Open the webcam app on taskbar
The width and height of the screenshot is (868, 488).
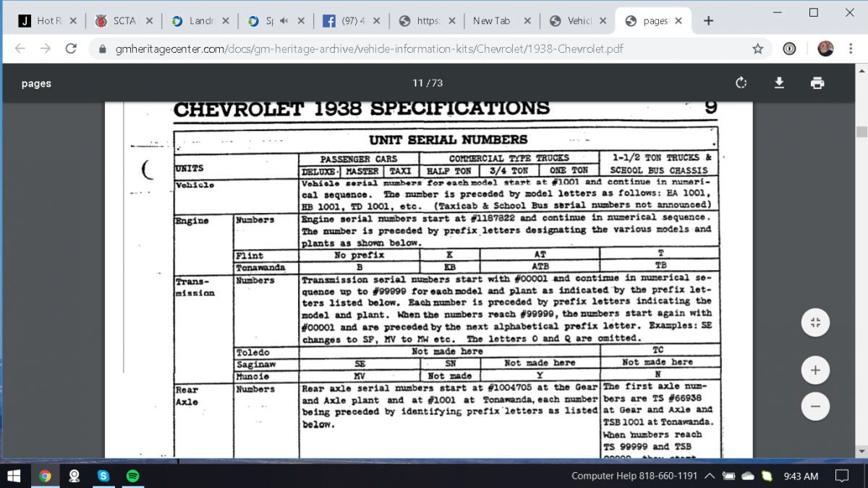pyautogui.click(x=74, y=476)
